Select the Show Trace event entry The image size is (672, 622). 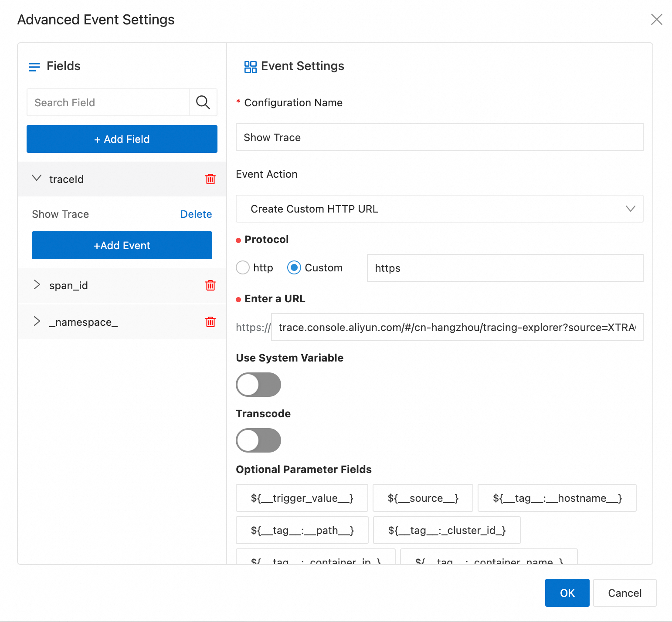[x=61, y=214]
